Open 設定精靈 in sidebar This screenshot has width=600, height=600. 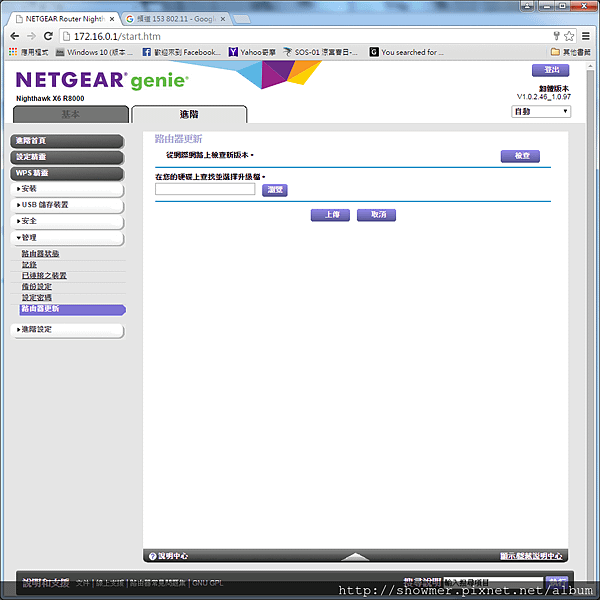point(67,157)
